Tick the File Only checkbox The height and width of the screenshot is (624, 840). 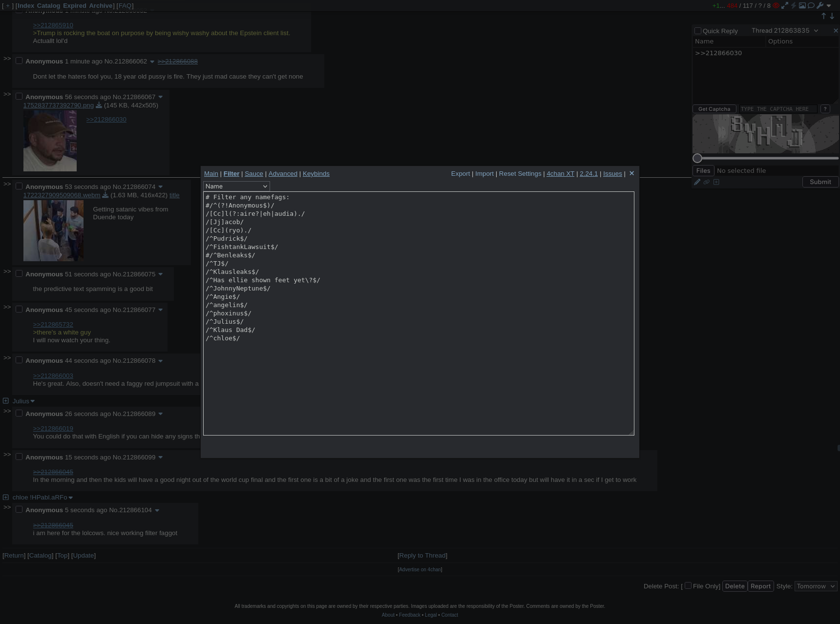[688, 585]
